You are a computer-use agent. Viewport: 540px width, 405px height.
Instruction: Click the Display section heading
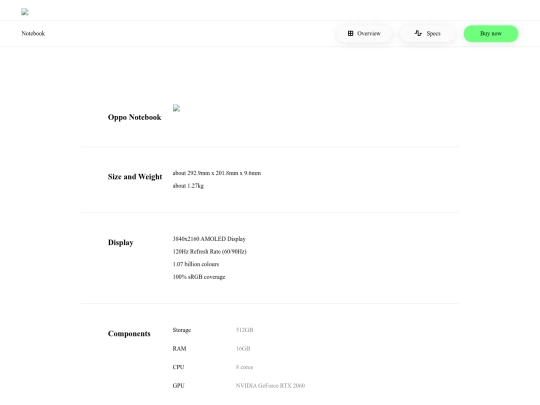[121, 242]
